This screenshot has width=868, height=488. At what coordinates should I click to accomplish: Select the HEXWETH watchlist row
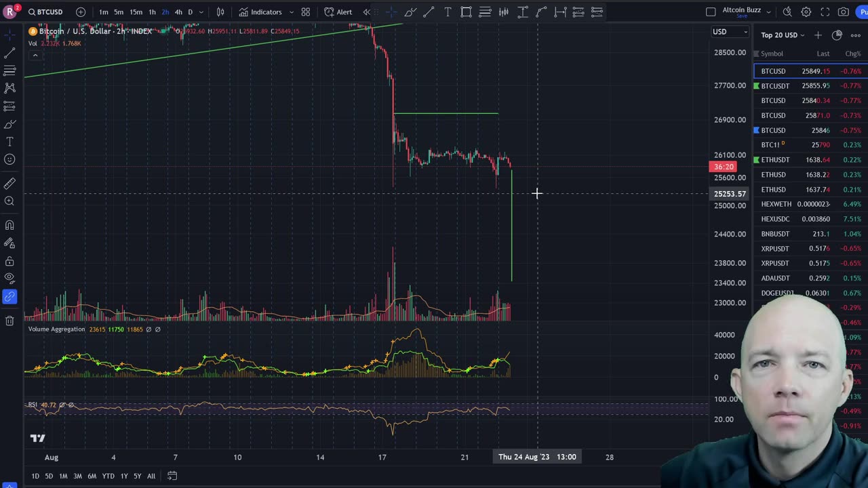pos(810,204)
